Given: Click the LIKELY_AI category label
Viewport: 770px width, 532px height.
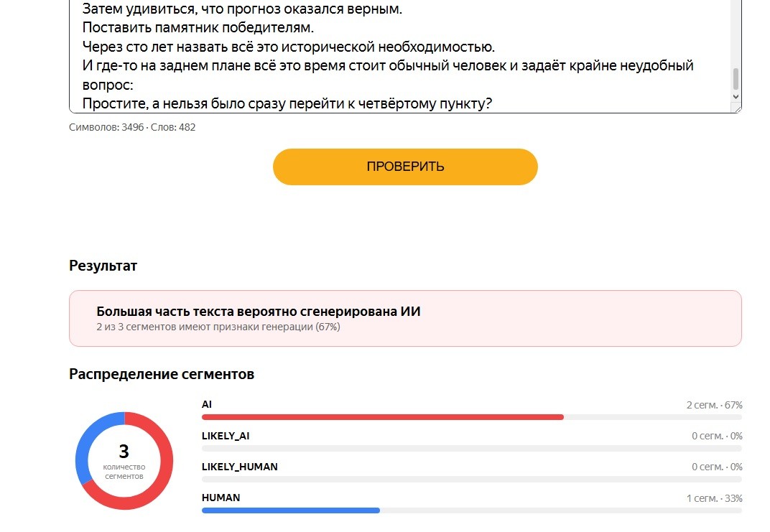Looking at the screenshot, I should (226, 436).
